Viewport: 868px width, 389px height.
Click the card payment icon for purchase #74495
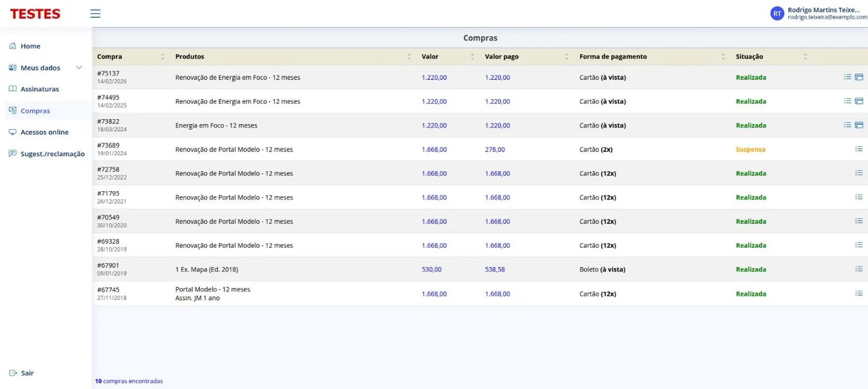pos(859,101)
